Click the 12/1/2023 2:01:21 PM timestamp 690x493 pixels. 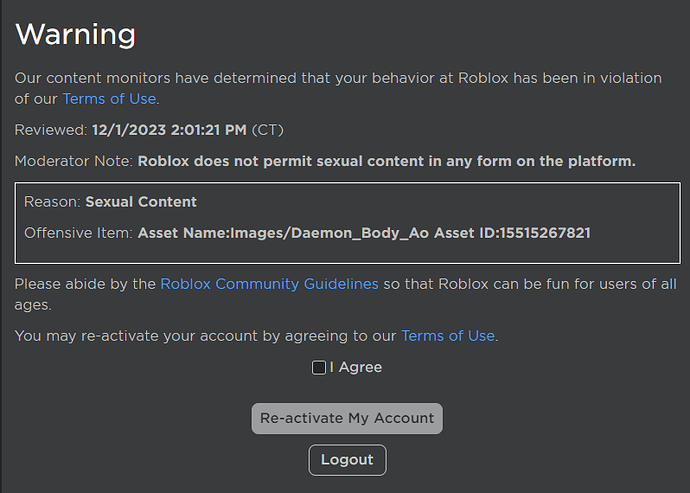pos(169,130)
